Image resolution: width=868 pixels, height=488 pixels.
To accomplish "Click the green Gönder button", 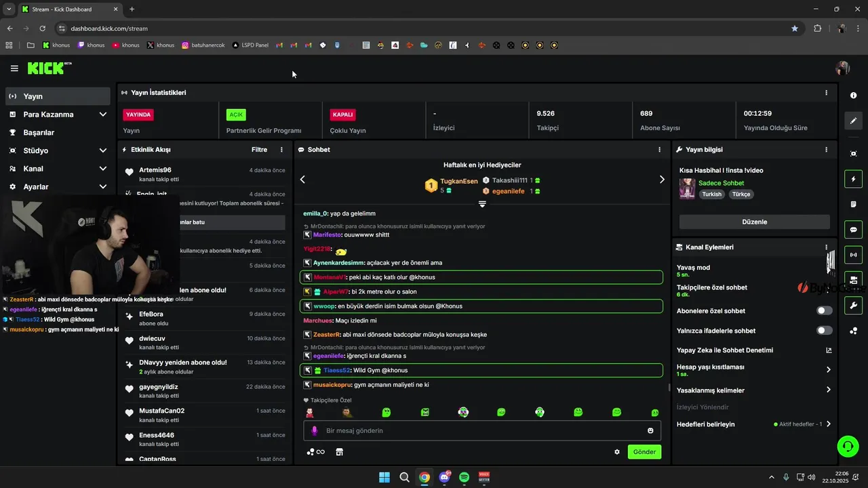I will pyautogui.click(x=644, y=451).
